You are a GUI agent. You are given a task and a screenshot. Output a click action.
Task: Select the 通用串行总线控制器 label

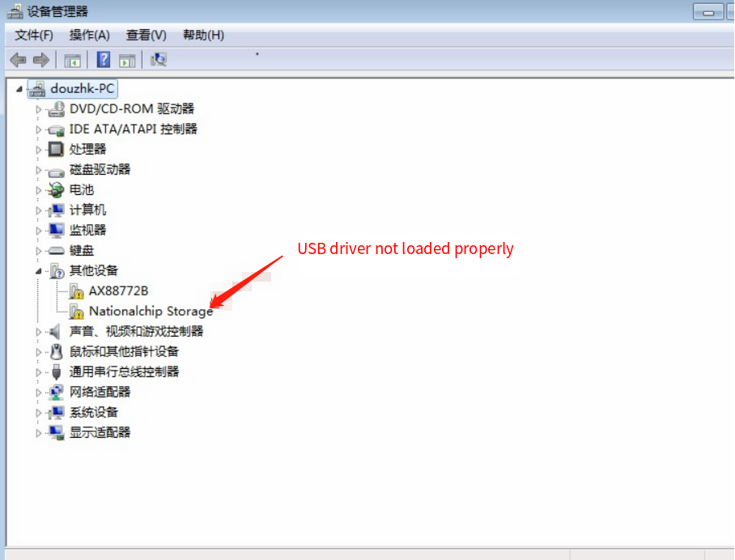pos(124,372)
